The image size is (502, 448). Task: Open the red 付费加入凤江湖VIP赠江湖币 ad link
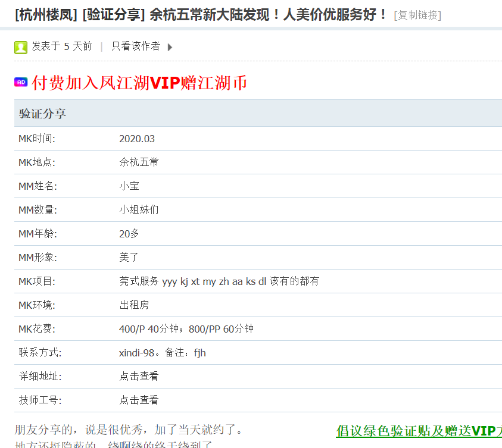click(139, 83)
